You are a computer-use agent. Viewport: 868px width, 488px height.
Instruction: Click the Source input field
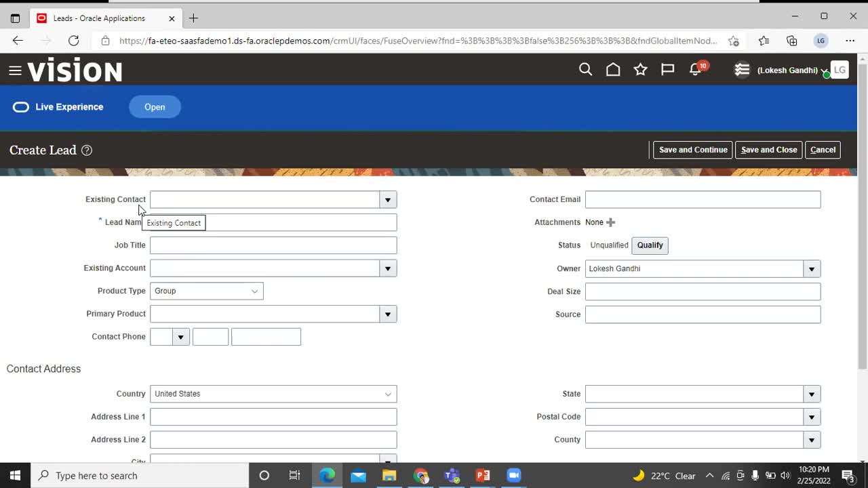[x=703, y=314]
